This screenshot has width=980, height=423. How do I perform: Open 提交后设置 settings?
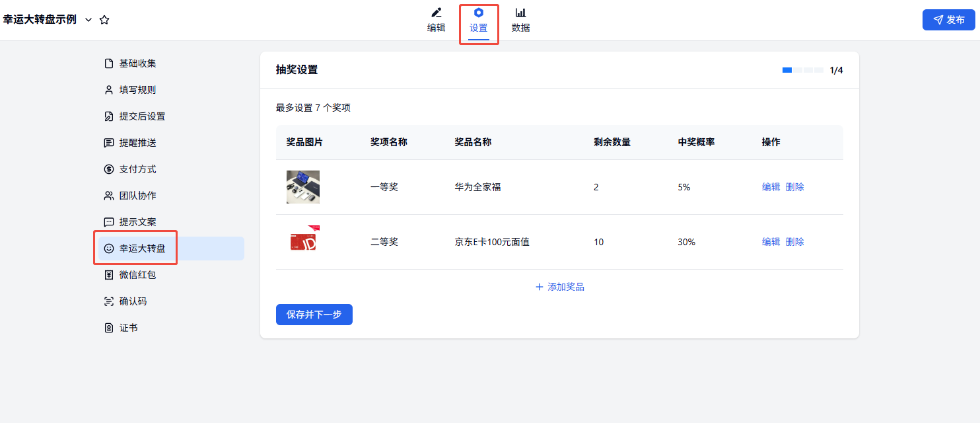142,116
